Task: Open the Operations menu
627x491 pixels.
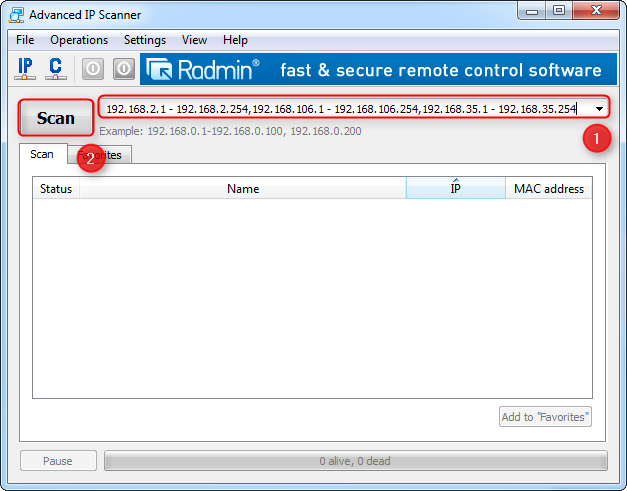Action: 79,40
